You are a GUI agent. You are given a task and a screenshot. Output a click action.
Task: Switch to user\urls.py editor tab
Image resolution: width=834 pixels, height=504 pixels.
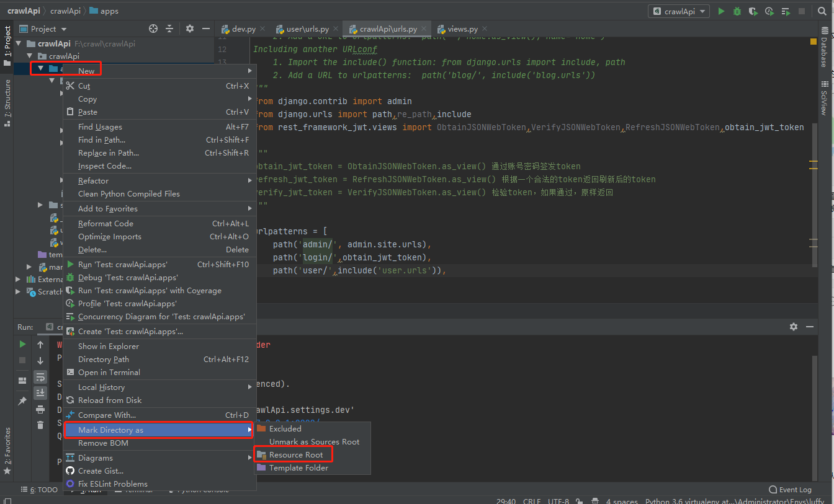tap(307, 29)
